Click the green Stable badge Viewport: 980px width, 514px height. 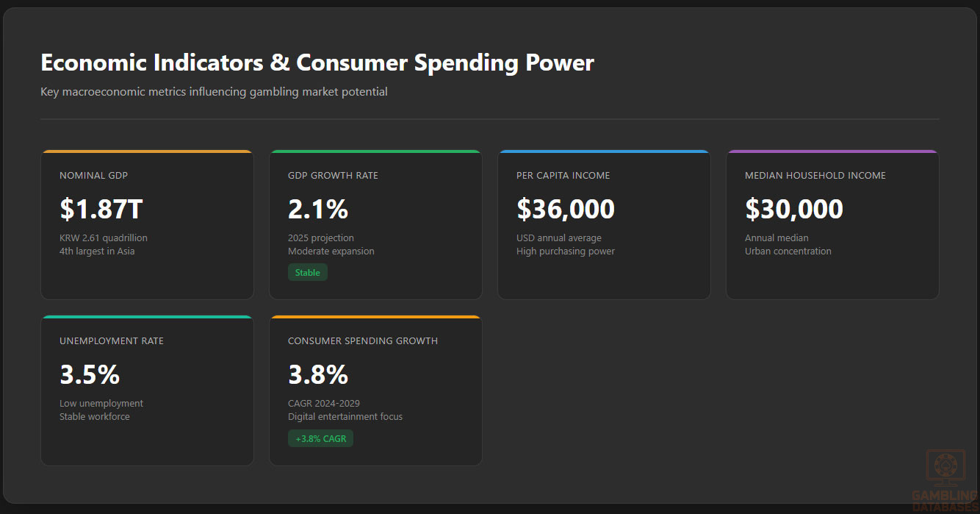click(x=307, y=272)
